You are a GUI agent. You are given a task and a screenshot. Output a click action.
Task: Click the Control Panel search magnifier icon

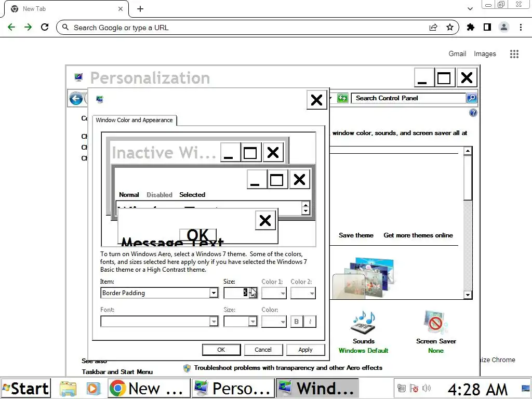click(x=472, y=98)
